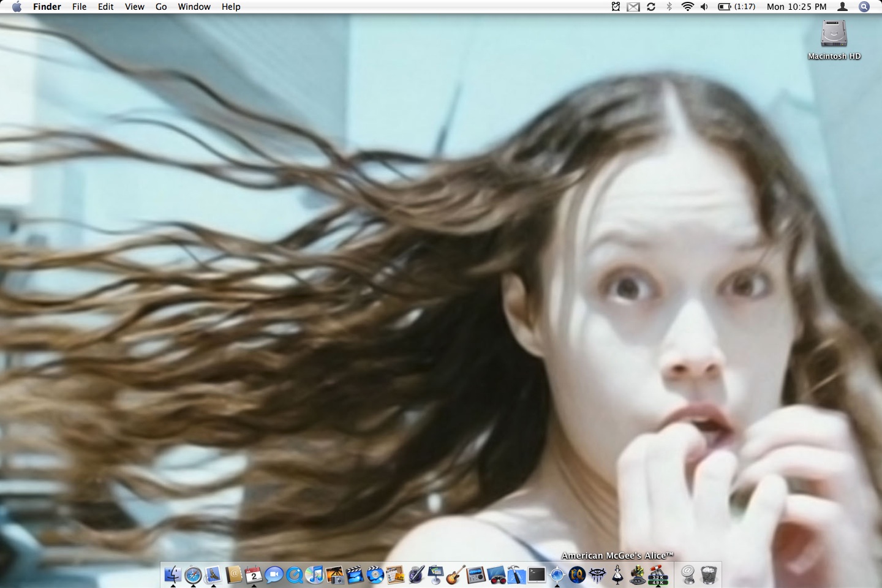Launch iChat from the Dock
This screenshot has width=882, height=588.
tap(274, 575)
